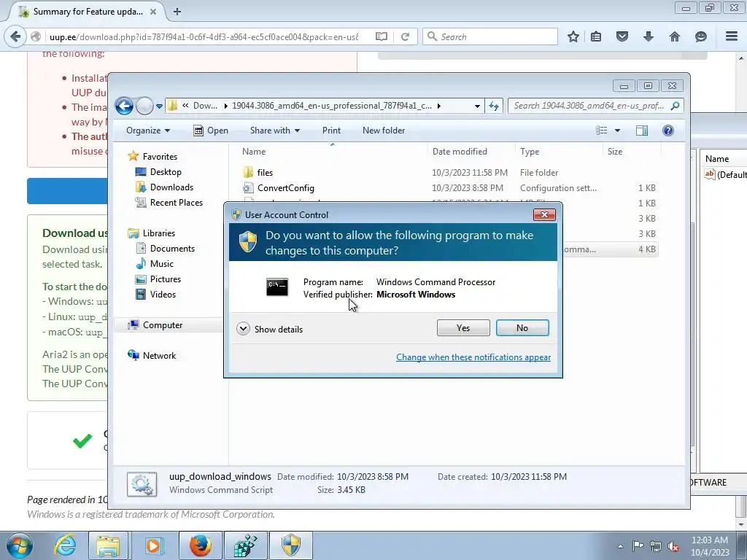The image size is (747, 560).
Task: Open view options dropdown arrow
Action: tap(617, 131)
